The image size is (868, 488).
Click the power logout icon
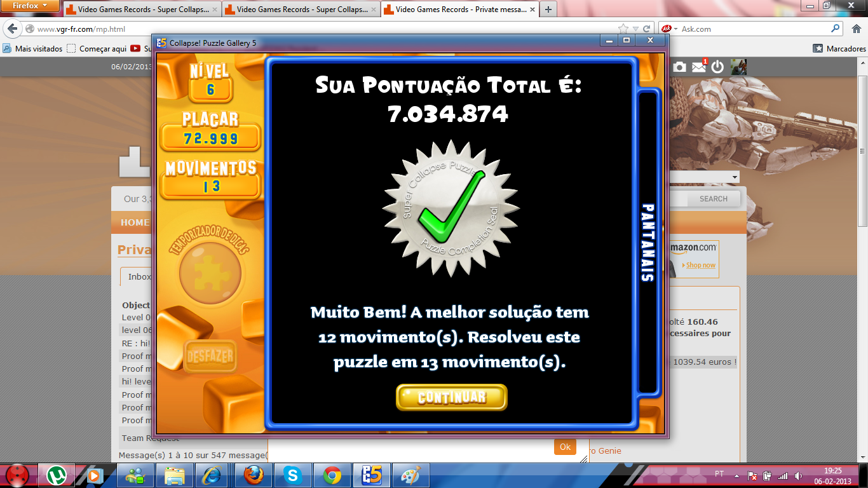(717, 67)
